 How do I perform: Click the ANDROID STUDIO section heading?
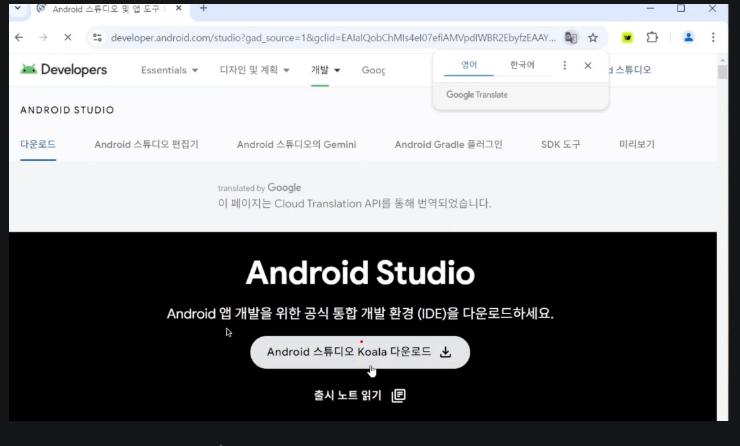[67, 110]
